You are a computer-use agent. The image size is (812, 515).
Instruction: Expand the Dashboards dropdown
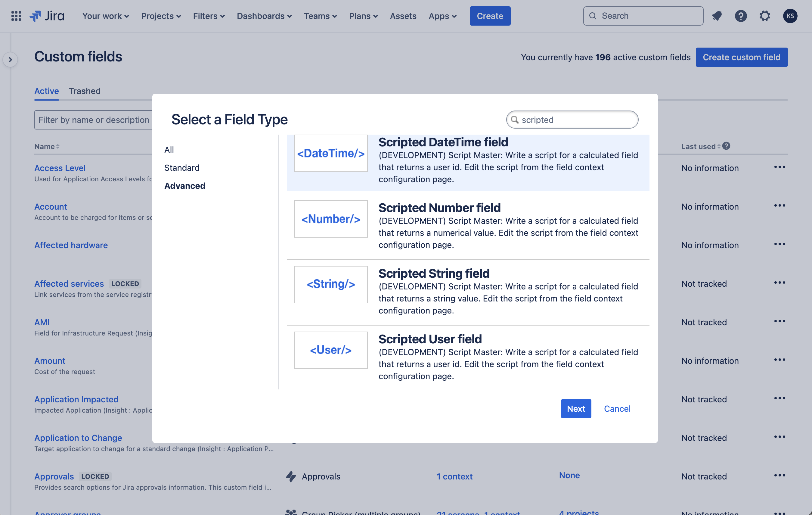[264, 16]
